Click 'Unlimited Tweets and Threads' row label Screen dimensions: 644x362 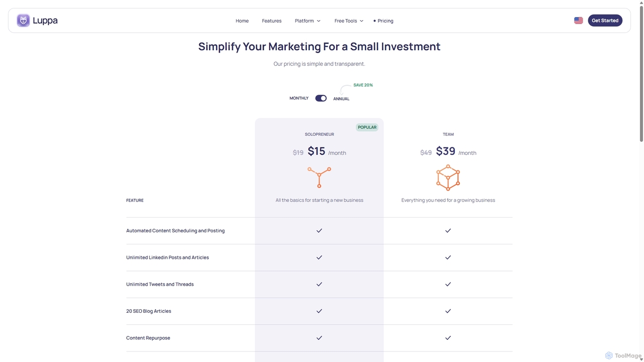pyautogui.click(x=160, y=284)
